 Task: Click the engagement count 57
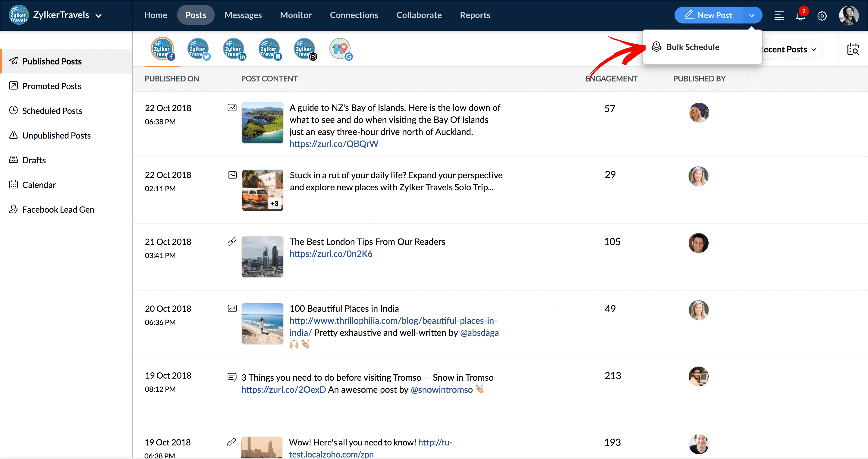tap(609, 108)
